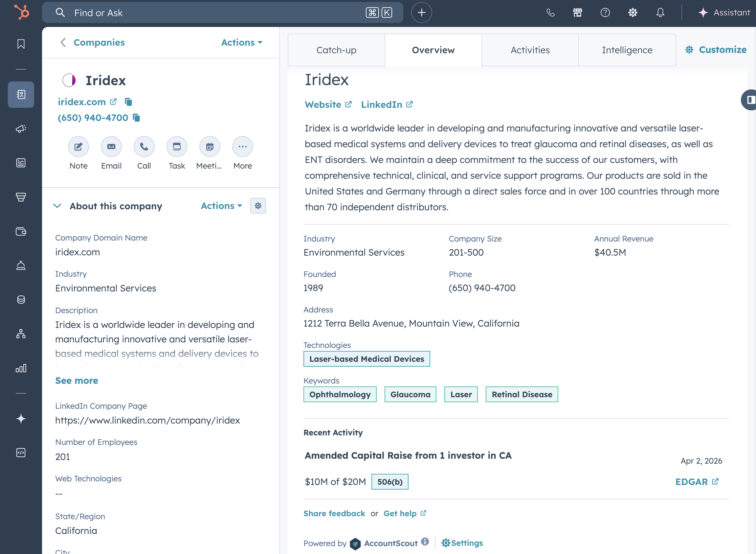Viewport: 756px width, 554px height.
Task: Open the Reporting bar-chart icon
Action: 21,369
